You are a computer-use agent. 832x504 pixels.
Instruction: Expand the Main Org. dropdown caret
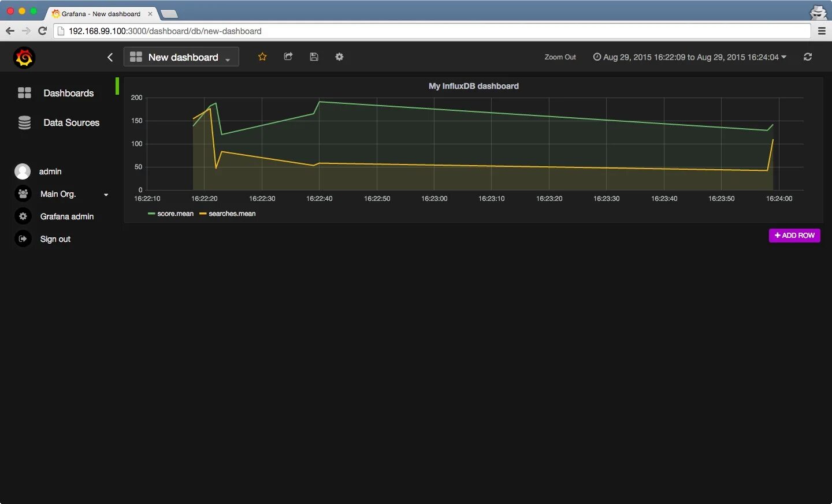pyautogui.click(x=106, y=195)
